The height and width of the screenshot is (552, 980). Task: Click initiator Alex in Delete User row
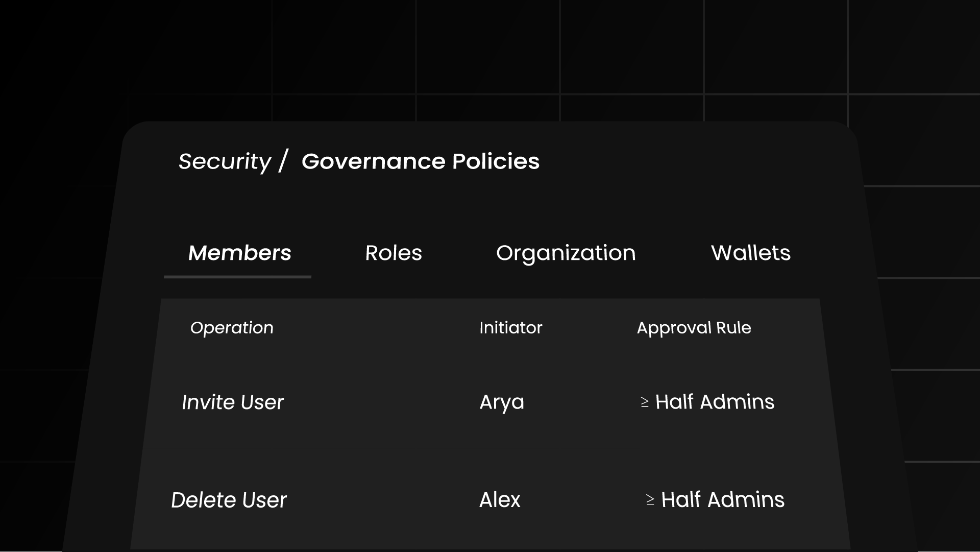[500, 500]
